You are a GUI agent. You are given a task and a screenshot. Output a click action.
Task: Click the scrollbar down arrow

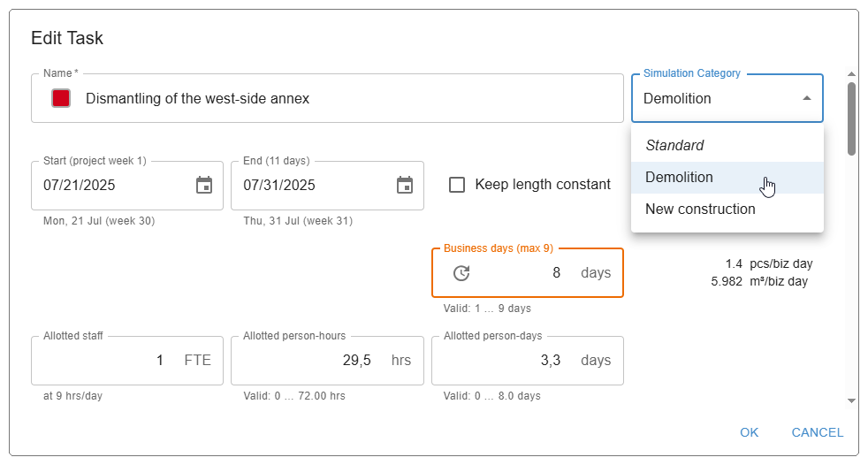click(x=851, y=400)
